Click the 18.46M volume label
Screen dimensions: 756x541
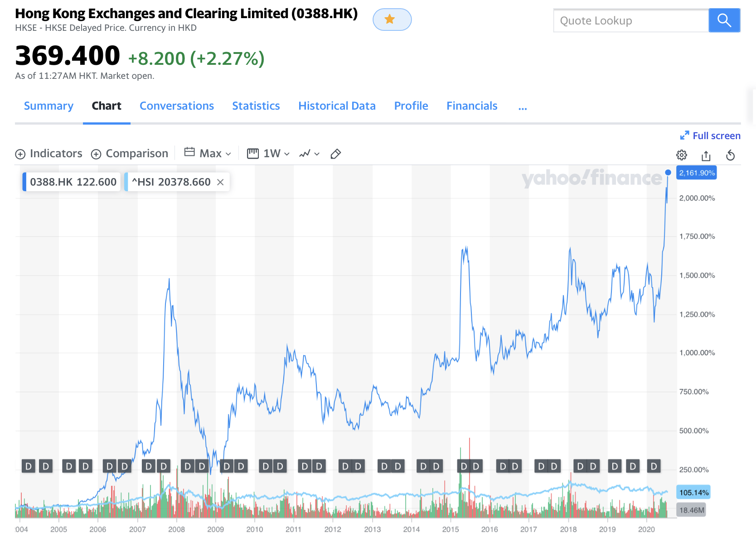pos(692,510)
